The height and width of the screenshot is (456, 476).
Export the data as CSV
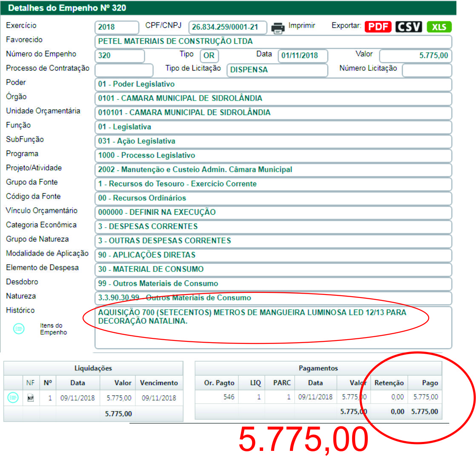[x=409, y=27]
